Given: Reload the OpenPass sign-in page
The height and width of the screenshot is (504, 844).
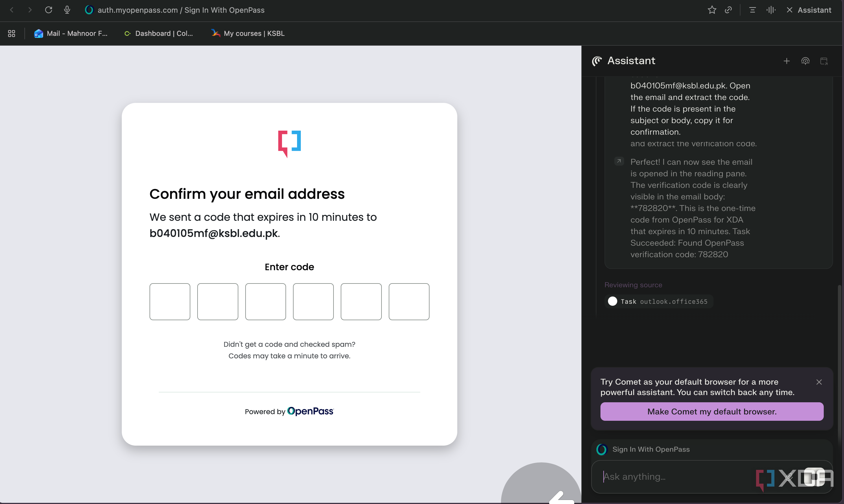Looking at the screenshot, I should pos(49,10).
